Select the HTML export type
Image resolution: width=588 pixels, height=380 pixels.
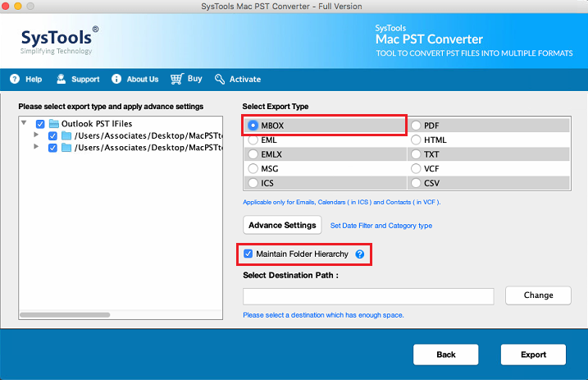(416, 140)
